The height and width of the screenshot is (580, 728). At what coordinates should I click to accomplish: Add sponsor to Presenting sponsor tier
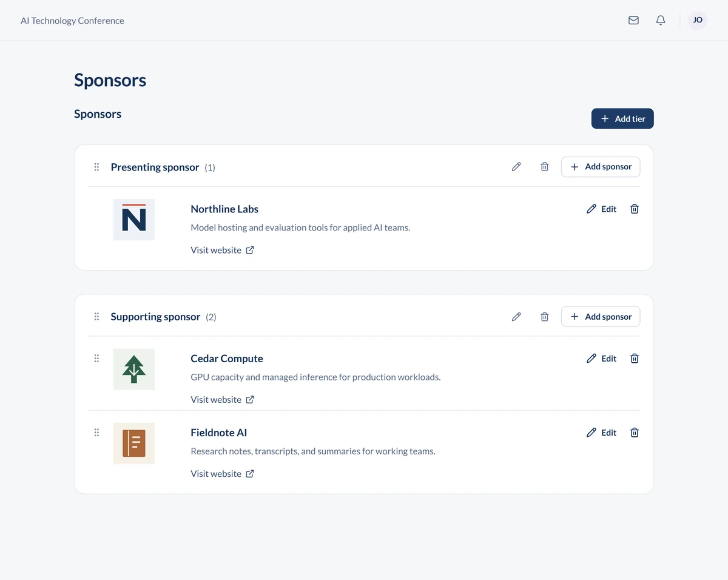pyautogui.click(x=601, y=167)
